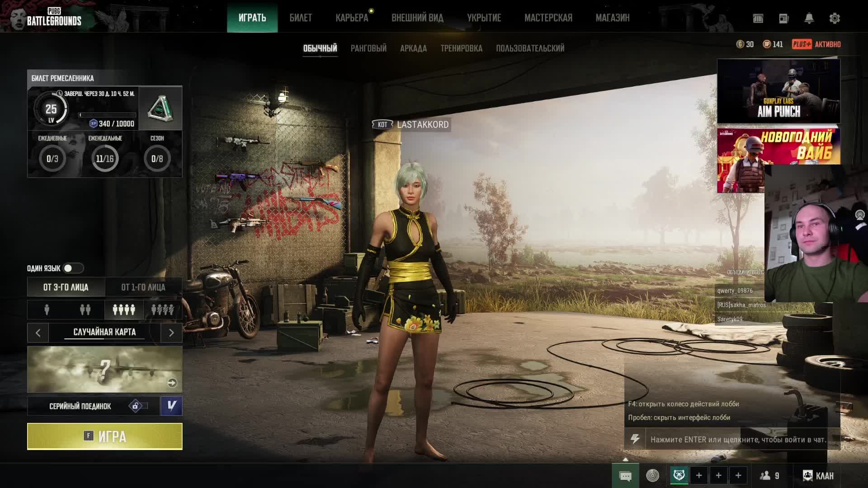Screen dimensions: 868x488
Task: Select squad mode four-person icon
Action: coord(124,310)
